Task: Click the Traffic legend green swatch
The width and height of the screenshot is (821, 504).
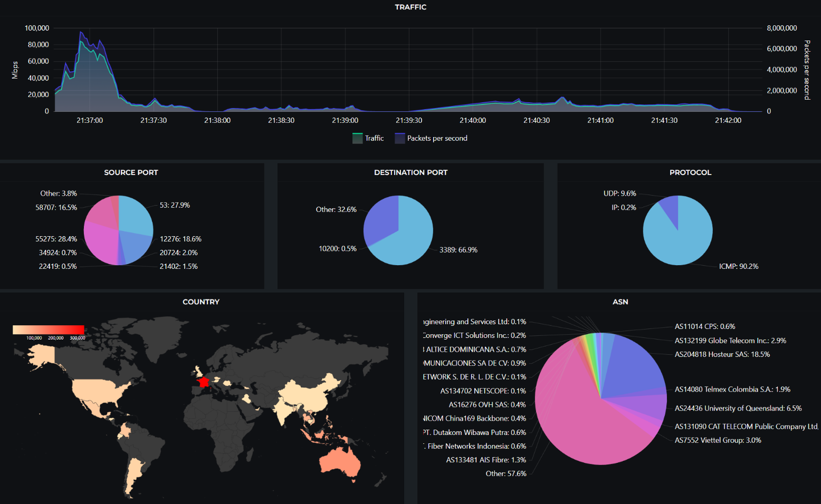Action: point(357,138)
